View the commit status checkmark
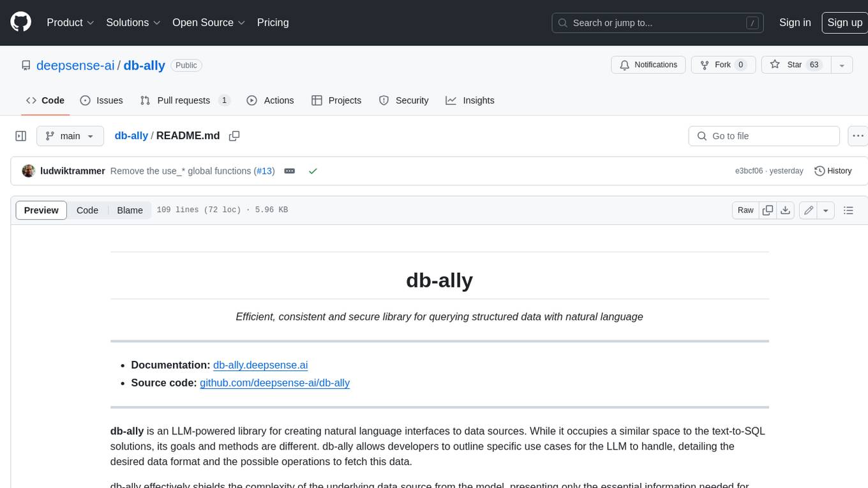 [313, 171]
